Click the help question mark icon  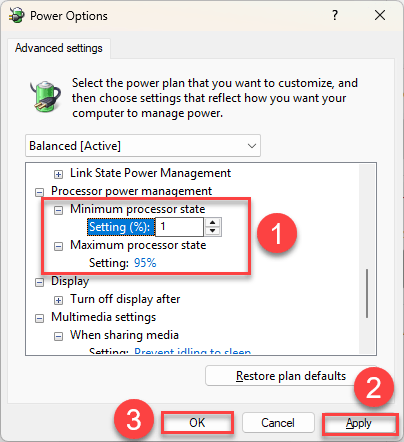(x=335, y=15)
